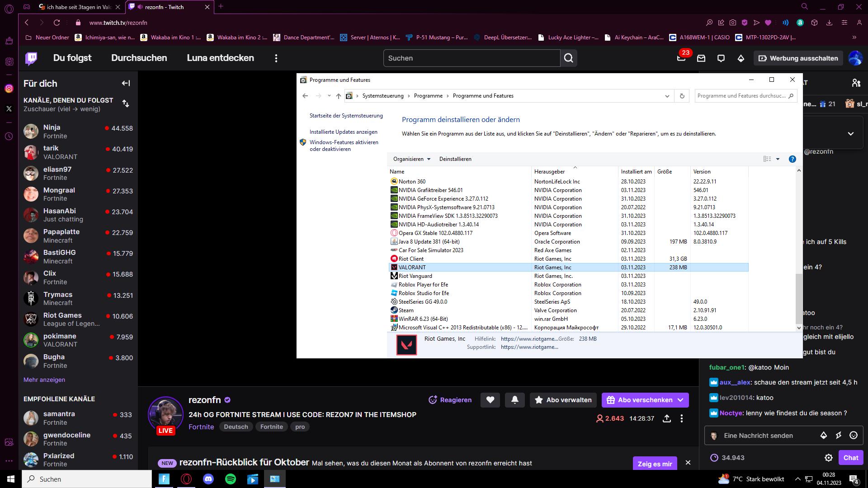The height and width of the screenshot is (488, 868).
Task: Click the share stream upload icon
Action: pos(666,418)
